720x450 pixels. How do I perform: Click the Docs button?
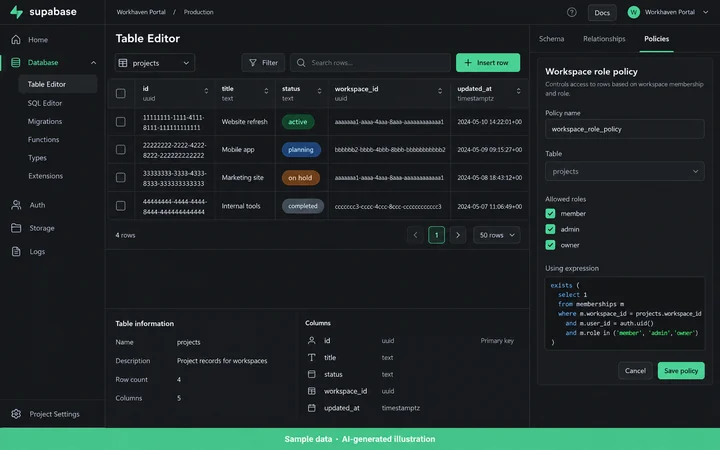pos(602,12)
